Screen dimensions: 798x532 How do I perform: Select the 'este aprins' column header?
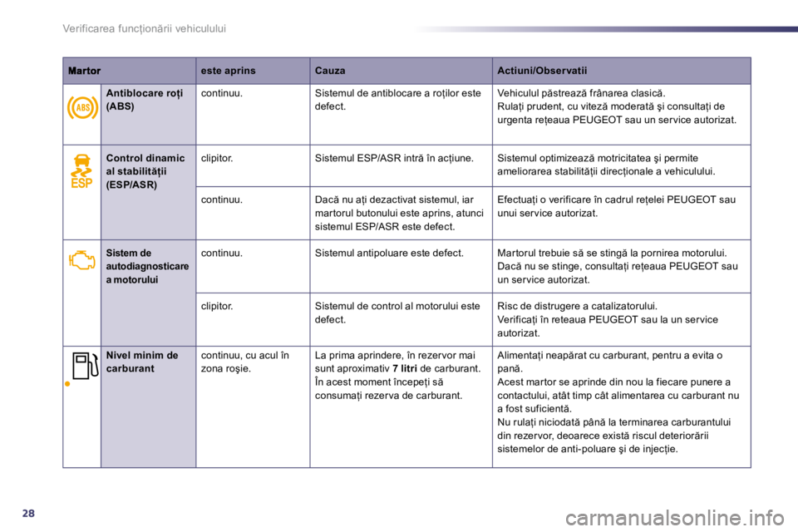(x=228, y=71)
